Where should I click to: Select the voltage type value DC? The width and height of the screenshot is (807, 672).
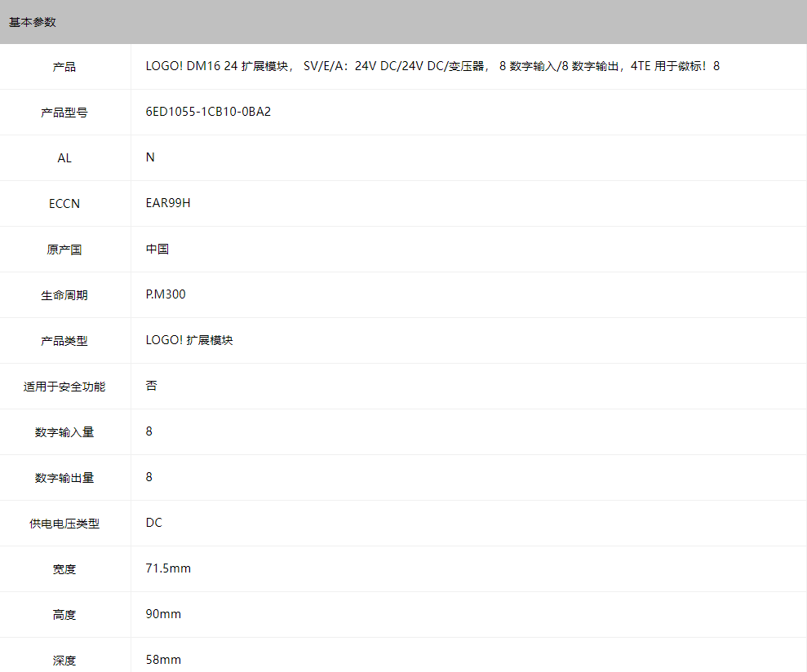154,523
